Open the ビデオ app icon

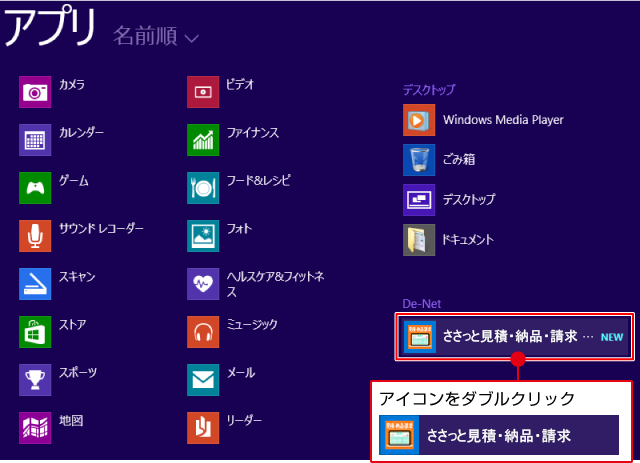pos(203,92)
